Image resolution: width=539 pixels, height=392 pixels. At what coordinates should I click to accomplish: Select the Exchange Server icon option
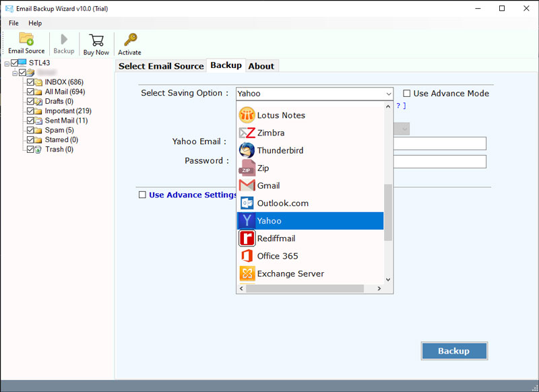point(247,273)
